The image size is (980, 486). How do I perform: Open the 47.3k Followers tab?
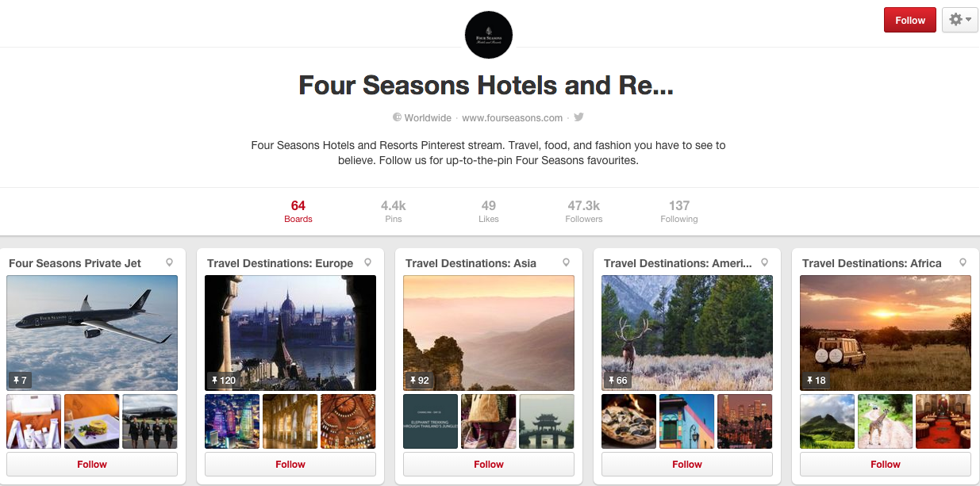584,212
